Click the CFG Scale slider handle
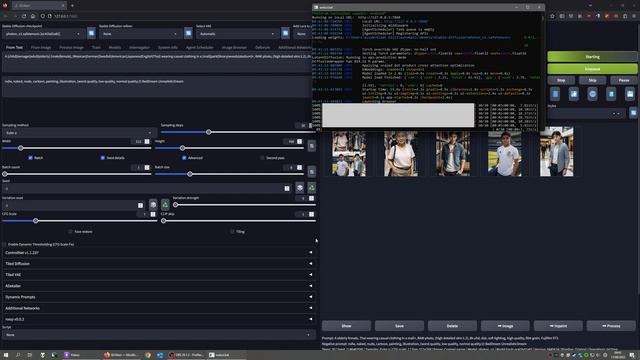This screenshot has width=640, height=360. 36,220
